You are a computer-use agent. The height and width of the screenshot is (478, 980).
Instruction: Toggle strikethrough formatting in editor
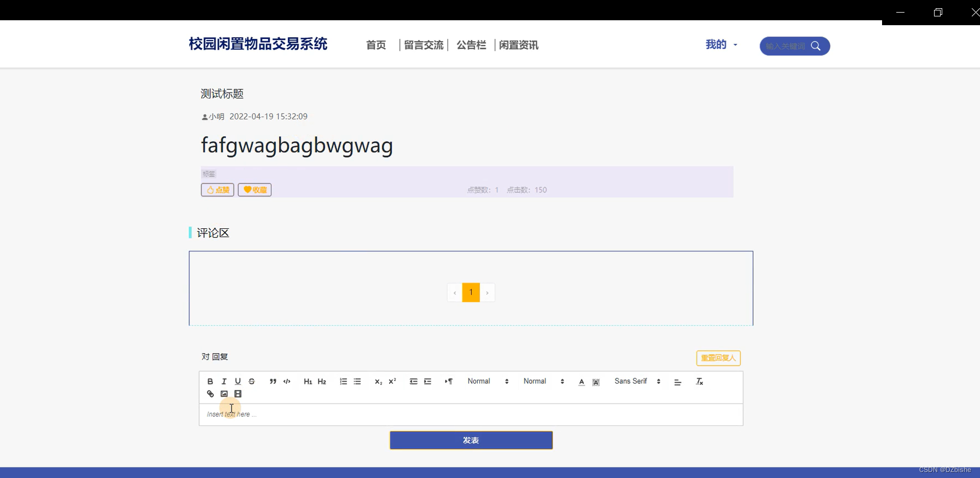pos(252,382)
